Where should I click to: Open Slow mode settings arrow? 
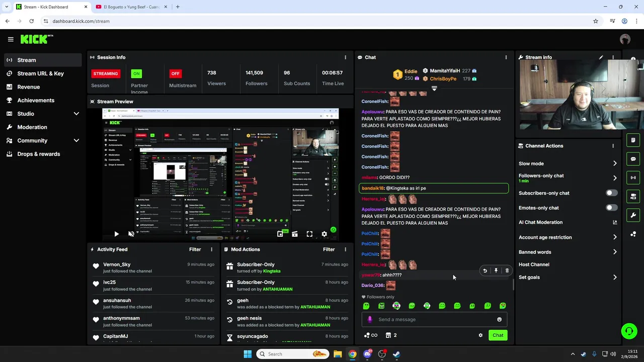[x=615, y=163]
